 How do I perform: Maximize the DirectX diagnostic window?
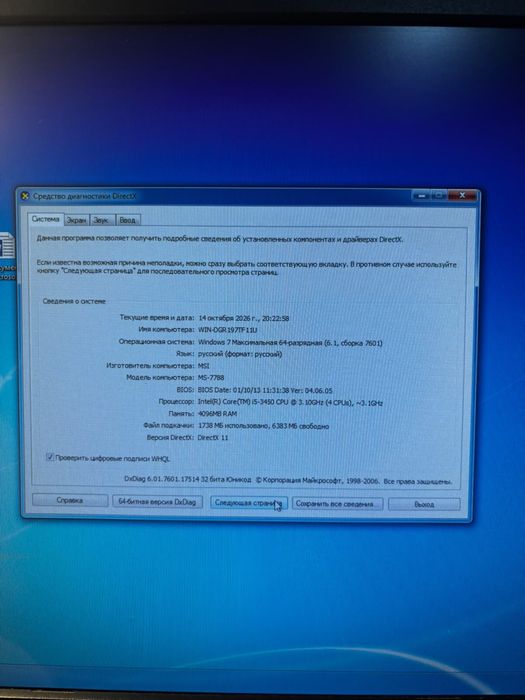[x=439, y=196]
